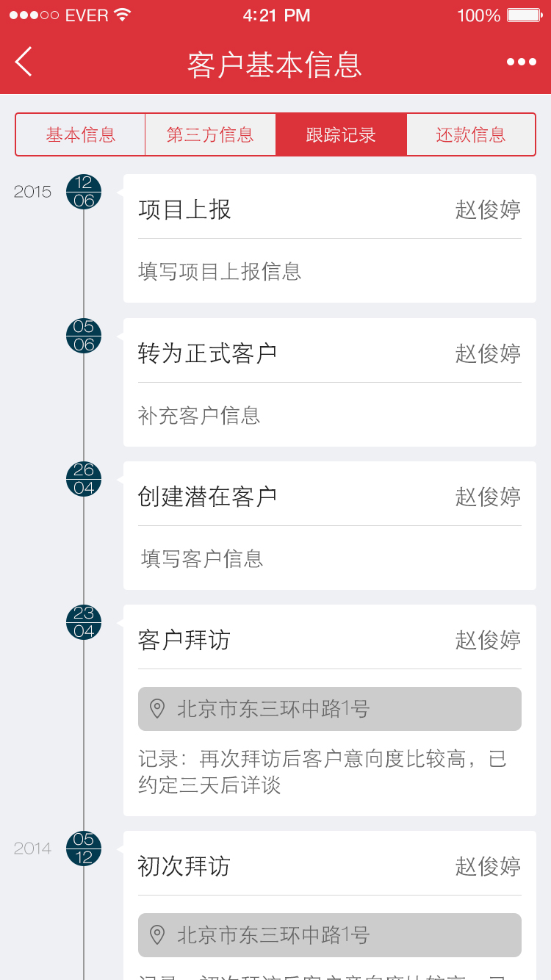
Task: Switch to the 第三方信息 tab
Action: coord(210,134)
